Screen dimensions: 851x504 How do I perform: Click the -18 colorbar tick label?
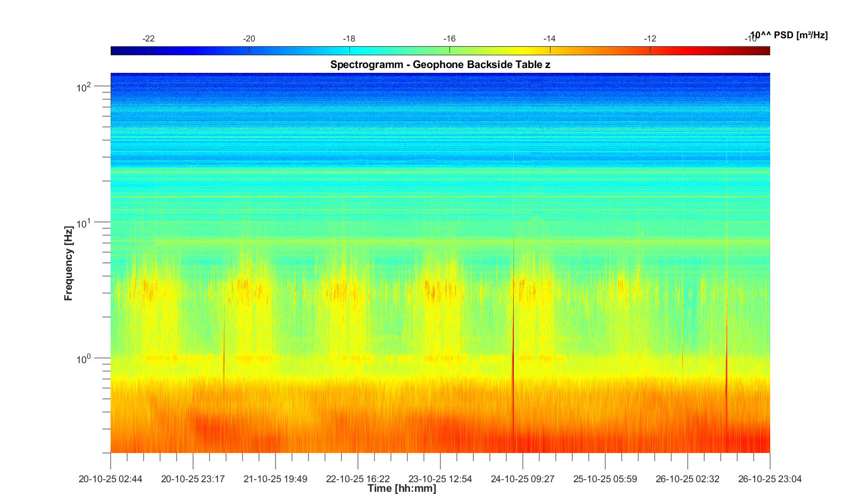349,39
